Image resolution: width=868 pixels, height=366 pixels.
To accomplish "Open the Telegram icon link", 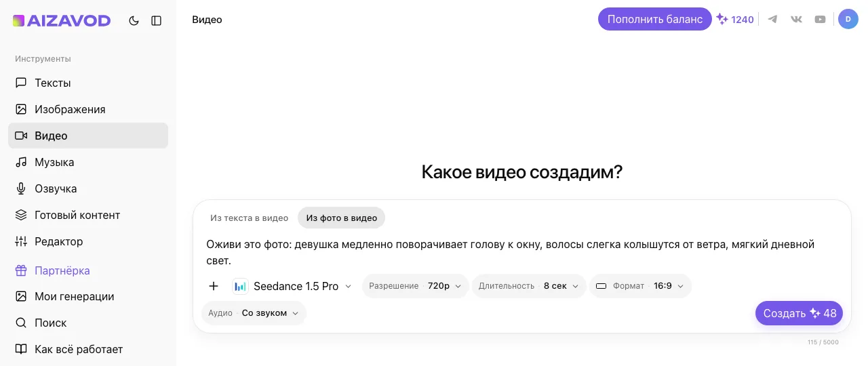I will tap(772, 20).
